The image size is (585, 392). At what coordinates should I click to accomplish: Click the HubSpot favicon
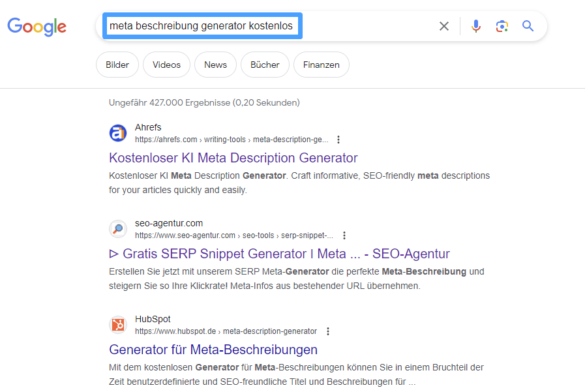pos(118,325)
